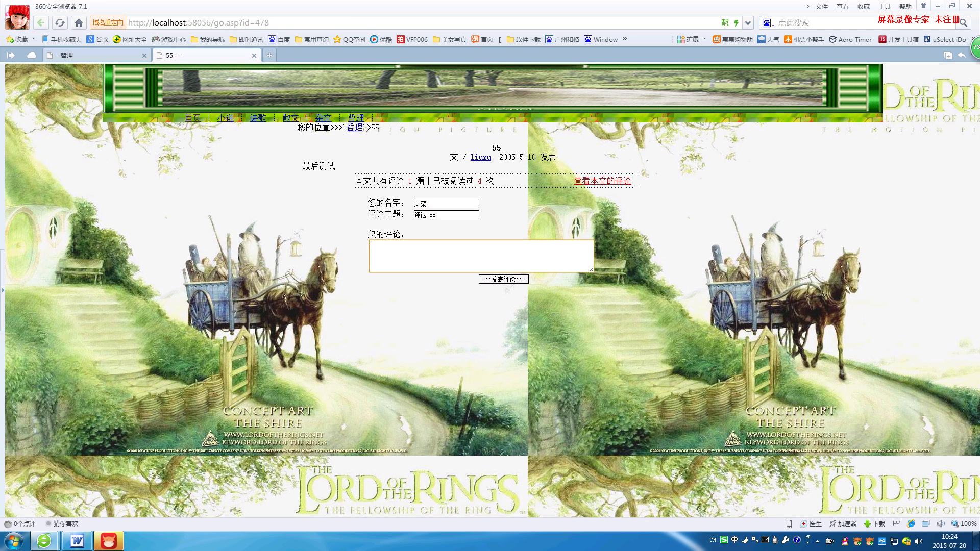Open the 游戏中心 bookmark
The height and width of the screenshot is (551, 980).
click(x=169, y=39)
